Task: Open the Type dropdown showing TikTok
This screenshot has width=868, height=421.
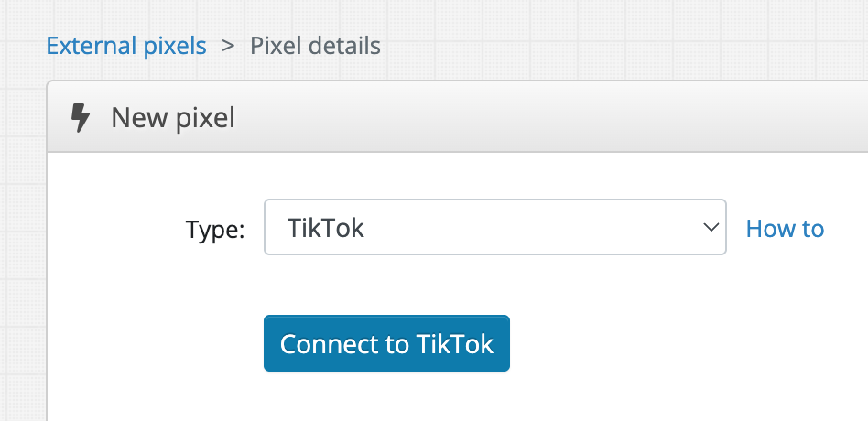Action: (x=494, y=227)
